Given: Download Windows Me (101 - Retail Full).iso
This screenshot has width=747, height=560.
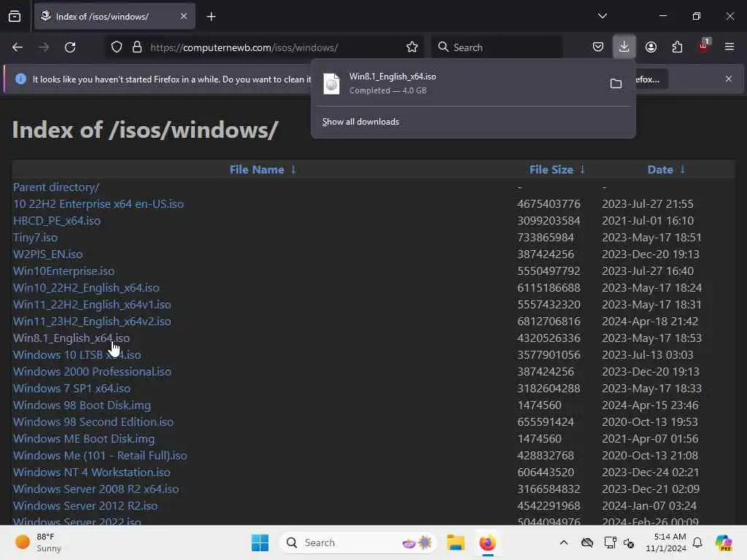Looking at the screenshot, I should click(99, 455).
